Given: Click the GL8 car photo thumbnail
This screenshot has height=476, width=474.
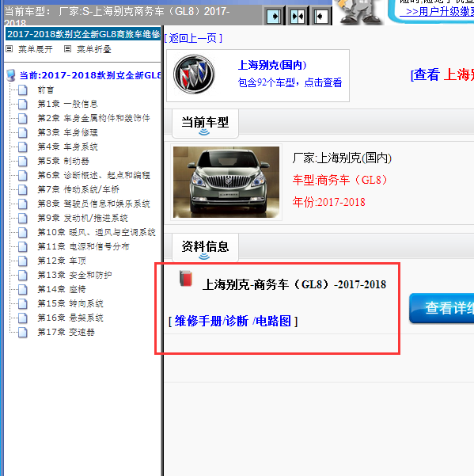Looking at the screenshot, I should (226, 182).
